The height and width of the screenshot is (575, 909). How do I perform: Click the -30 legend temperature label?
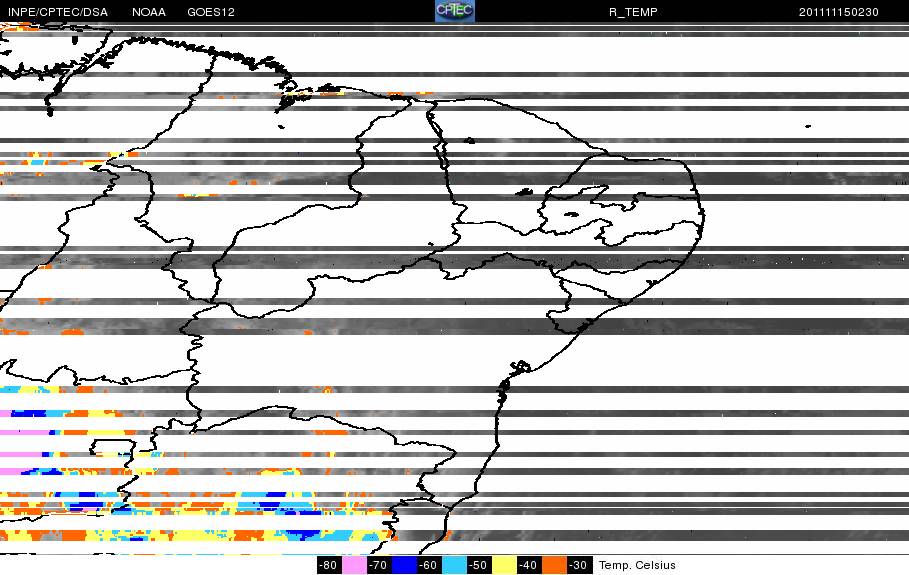point(579,566)
